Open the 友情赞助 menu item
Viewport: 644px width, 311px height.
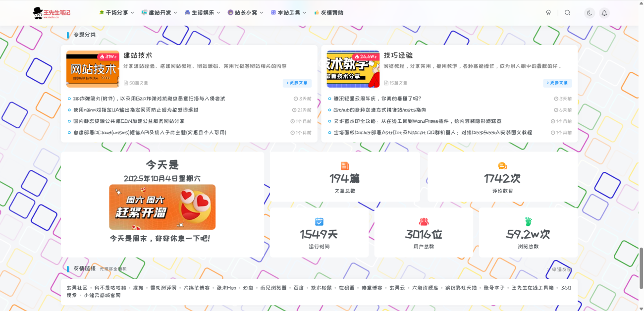pyautogui.click(x=328, y=13)
